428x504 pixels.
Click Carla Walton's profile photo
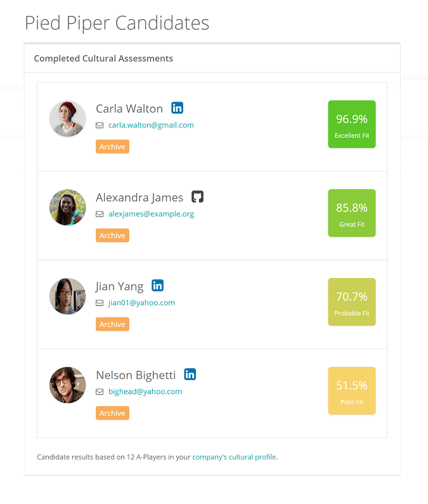[x=68, y=119]
